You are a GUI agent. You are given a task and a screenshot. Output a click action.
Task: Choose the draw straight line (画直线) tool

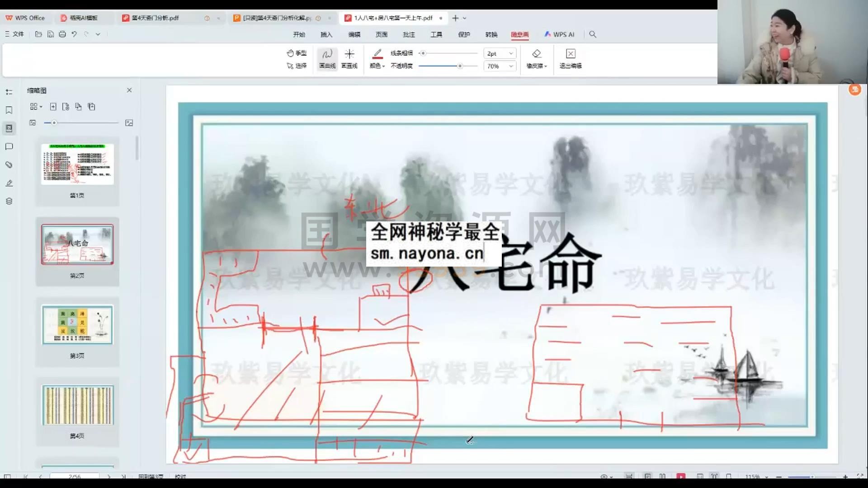(349, 59)
